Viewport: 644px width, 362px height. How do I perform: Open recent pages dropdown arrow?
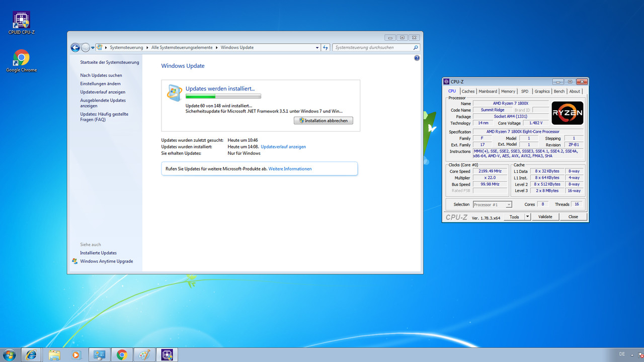click(93, 47)
